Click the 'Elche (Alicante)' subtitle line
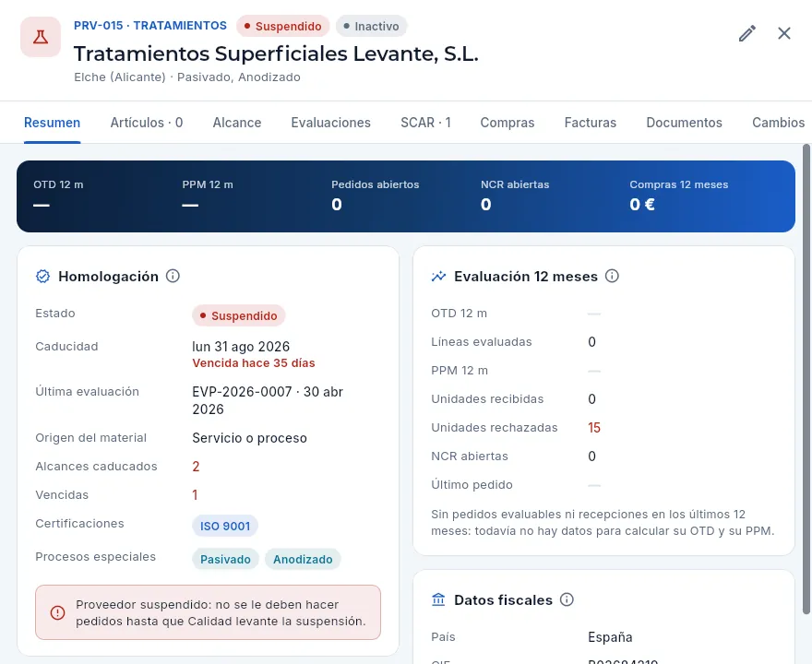 187,77
